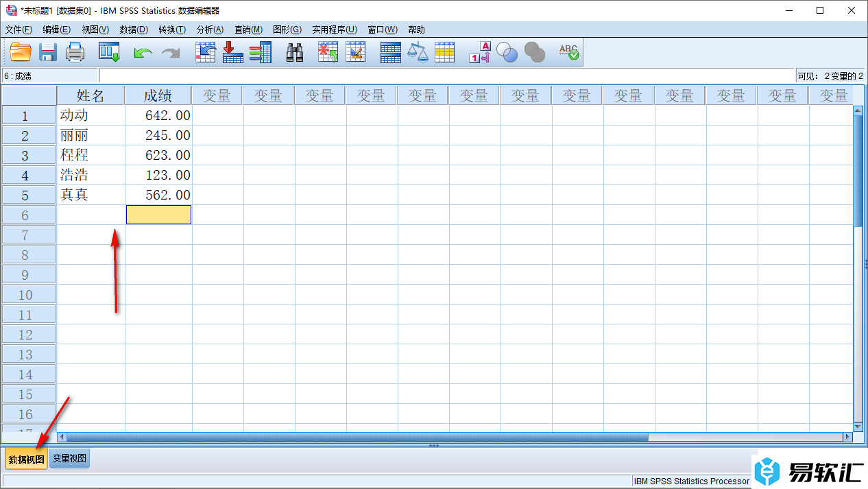This screenshot has width=868, height=489.
Task: Select the score cell 623.00
Action: click(x=158, y=155)
